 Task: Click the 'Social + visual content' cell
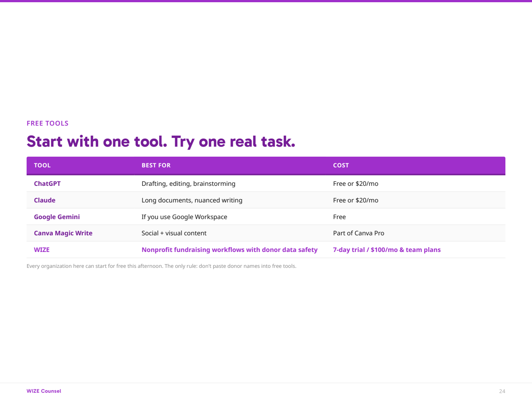(174, 233)
